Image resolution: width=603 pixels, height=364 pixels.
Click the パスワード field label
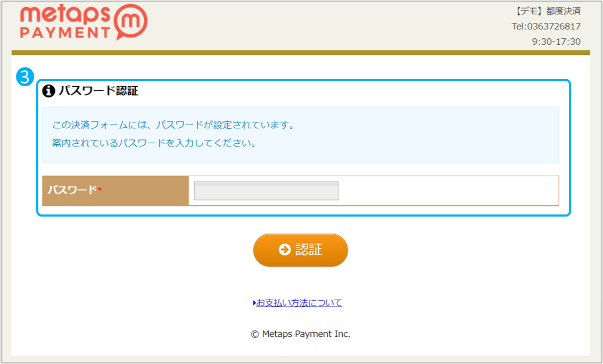tap(72, 190)
